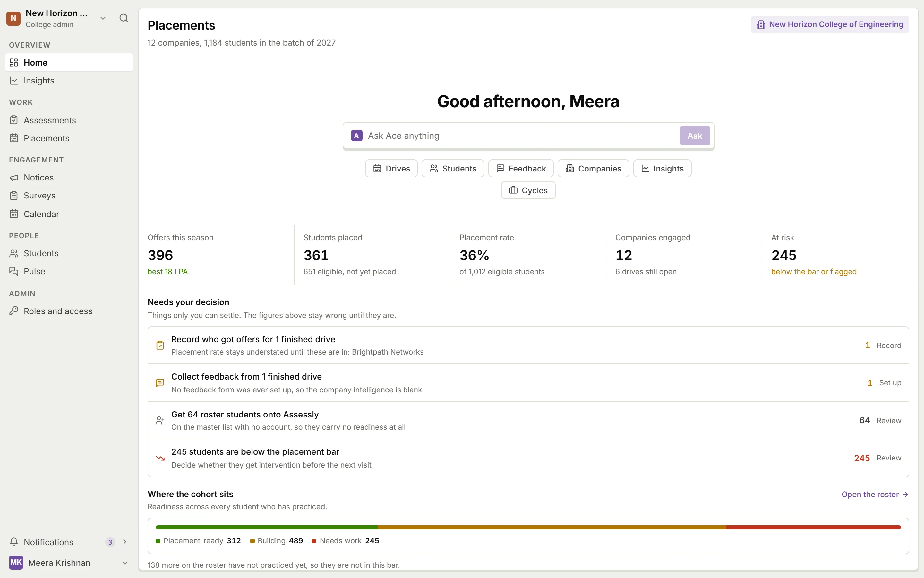924x578 pixels.
Task: Open Students under People in sidebar
Action: pos(69,253)
